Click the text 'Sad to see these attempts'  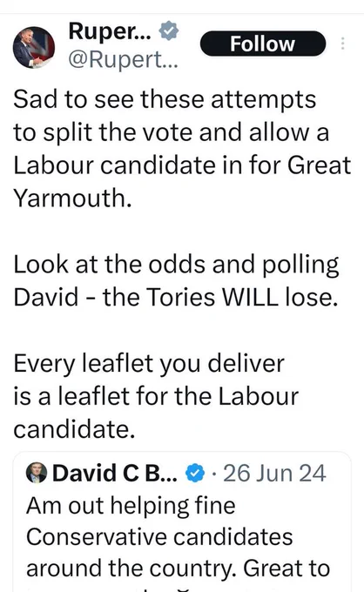[x=165, y=99]
